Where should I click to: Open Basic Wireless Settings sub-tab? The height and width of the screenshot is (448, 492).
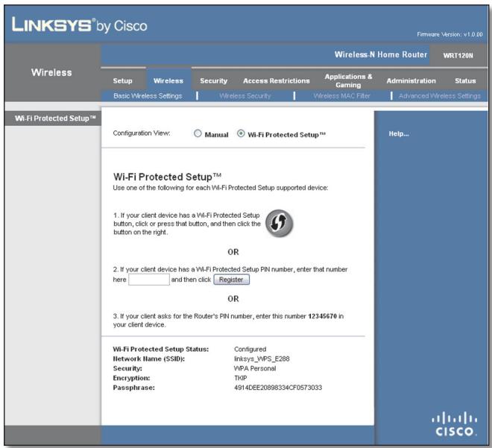point(148,96)
